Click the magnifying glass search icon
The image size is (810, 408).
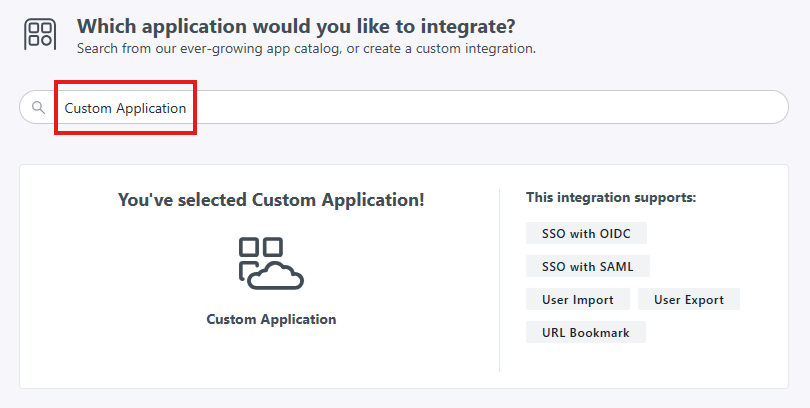tap(38, 108)
